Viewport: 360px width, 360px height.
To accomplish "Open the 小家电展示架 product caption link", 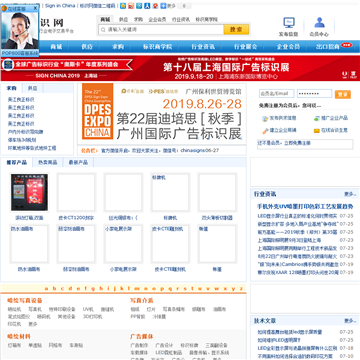I will tap(123, 269).
